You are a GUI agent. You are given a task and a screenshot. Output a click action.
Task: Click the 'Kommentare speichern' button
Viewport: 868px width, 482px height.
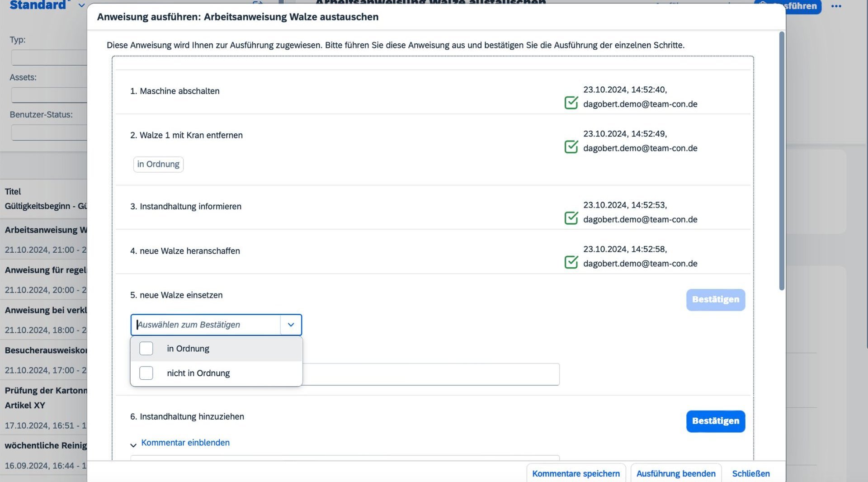(576, 473)
